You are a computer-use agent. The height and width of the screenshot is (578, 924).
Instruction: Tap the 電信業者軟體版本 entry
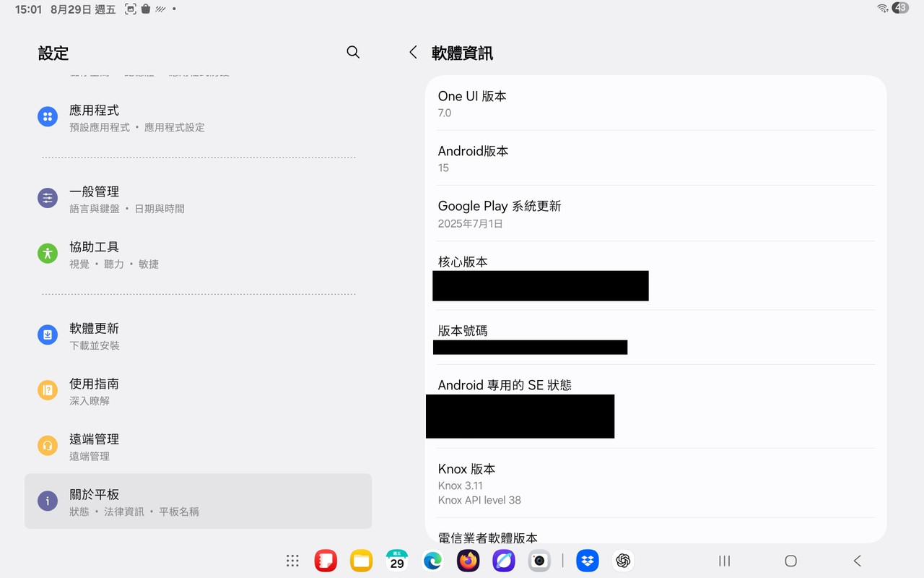(x=655, y=531)
